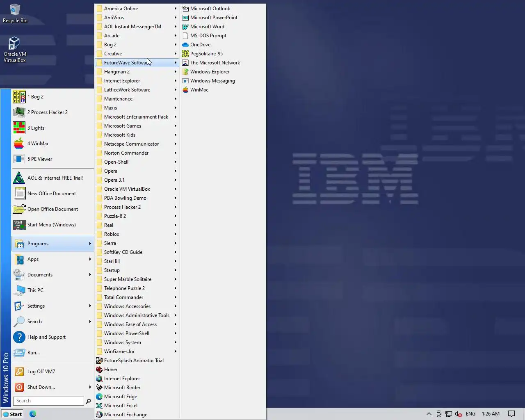Launch Microsoft PowerPoint
The width and height of the screenshot is (525, 420).
(x=223, y=18)
